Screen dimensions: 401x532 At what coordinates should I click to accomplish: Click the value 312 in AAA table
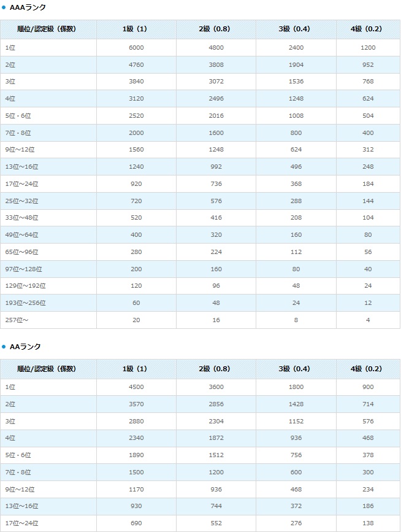pos(368,150)
